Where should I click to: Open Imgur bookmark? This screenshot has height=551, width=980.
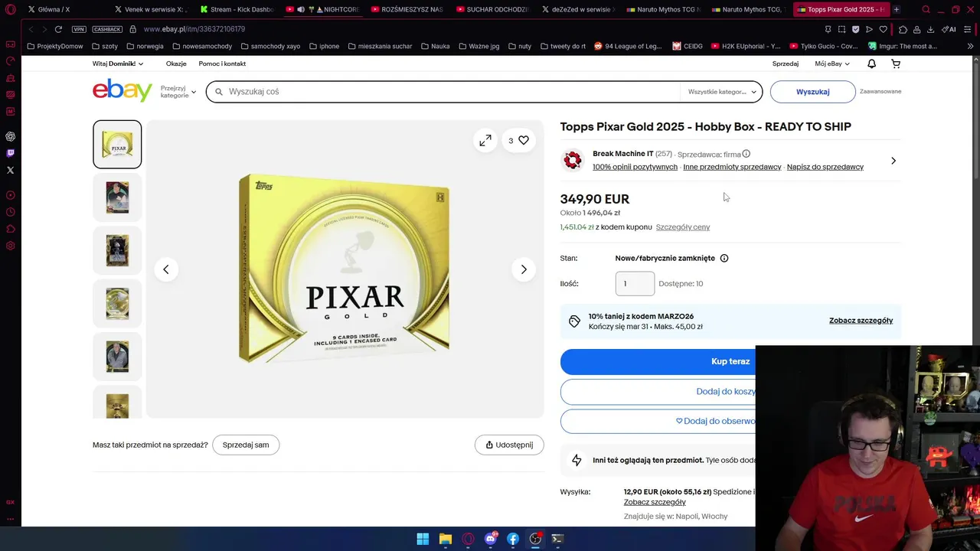point(903,46)
